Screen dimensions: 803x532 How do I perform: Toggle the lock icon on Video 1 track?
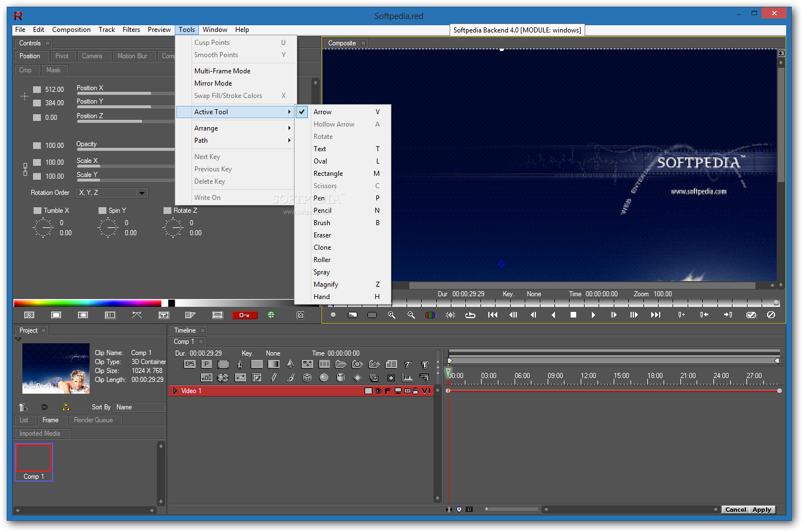coord(415,391)
